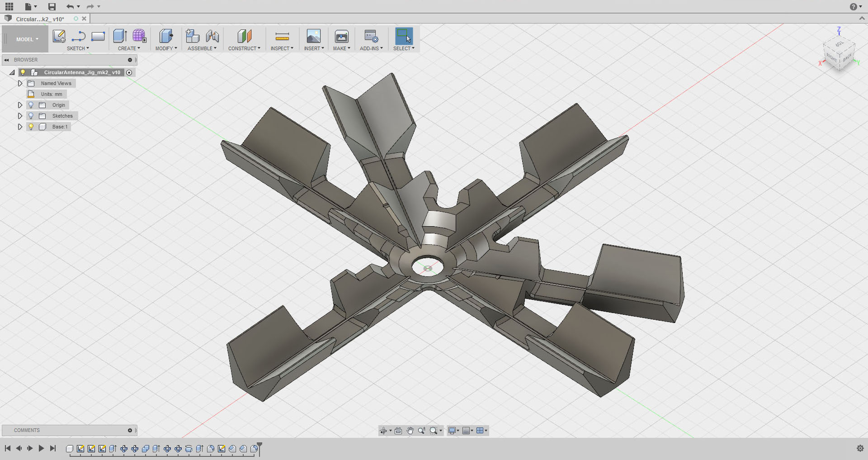Open timeline settings gear

[x=860, y=448]
